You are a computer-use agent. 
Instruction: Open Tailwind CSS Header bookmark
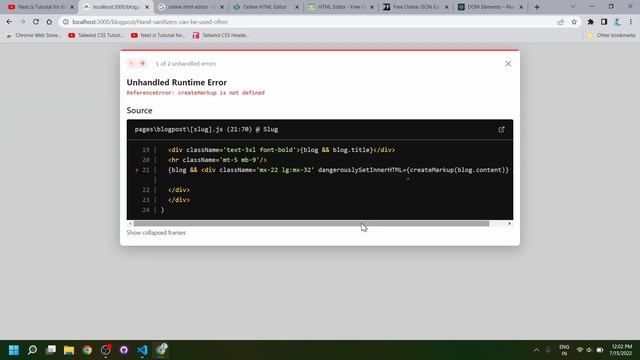click(x=221, y=36)
